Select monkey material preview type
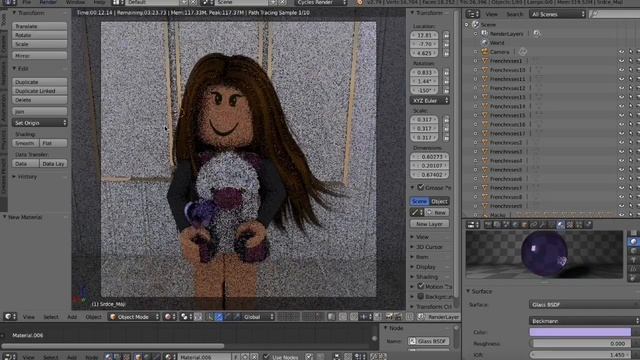Viewport: 640px width, 360px height. 633,260
